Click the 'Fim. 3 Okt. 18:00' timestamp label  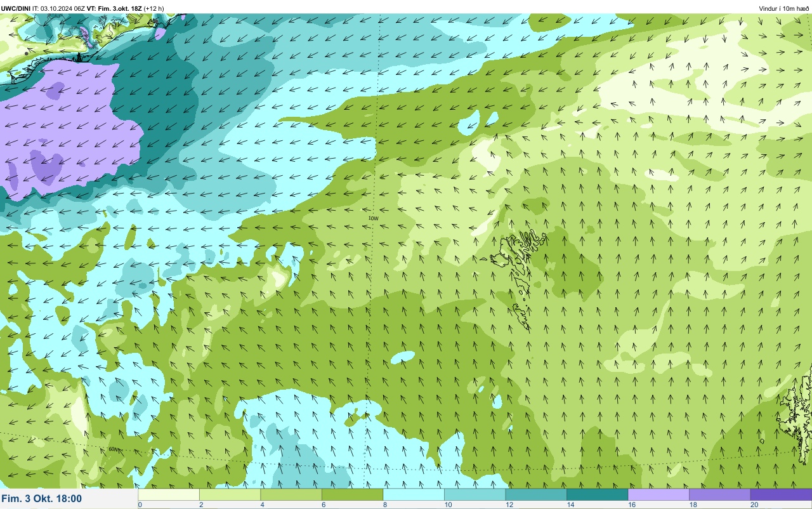[42, 499]
